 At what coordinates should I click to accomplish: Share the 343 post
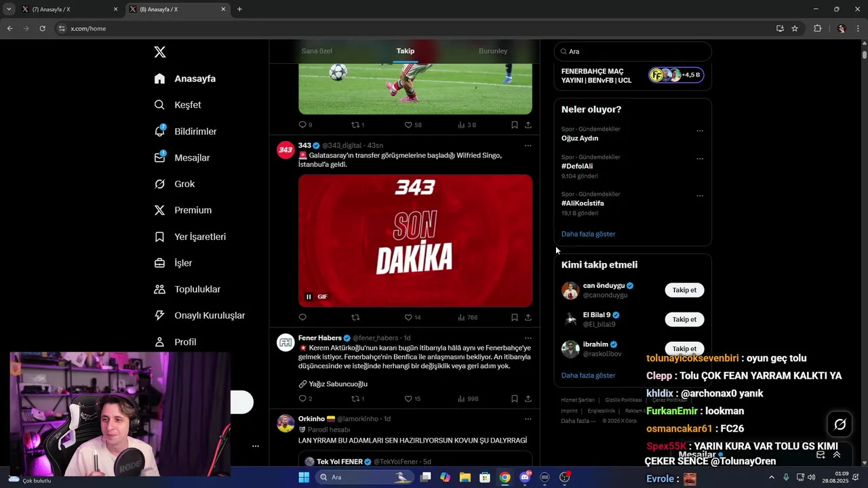pyautogui.click(x=528, y=317)
